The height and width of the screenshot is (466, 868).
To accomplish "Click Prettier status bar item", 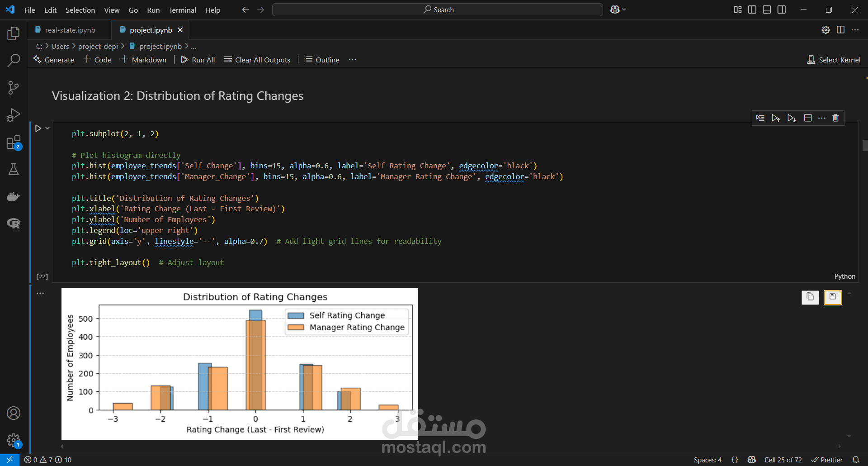I will click(x=827, y=460).
